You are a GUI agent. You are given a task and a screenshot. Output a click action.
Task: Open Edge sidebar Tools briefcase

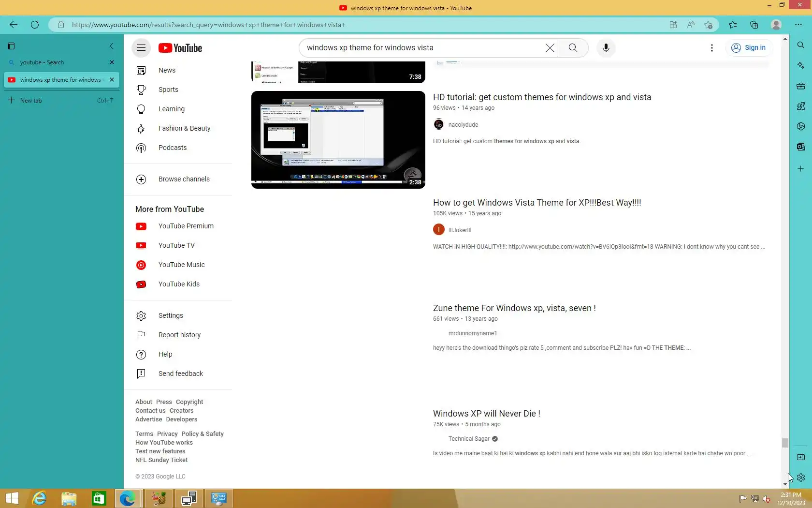coord(801,86)
